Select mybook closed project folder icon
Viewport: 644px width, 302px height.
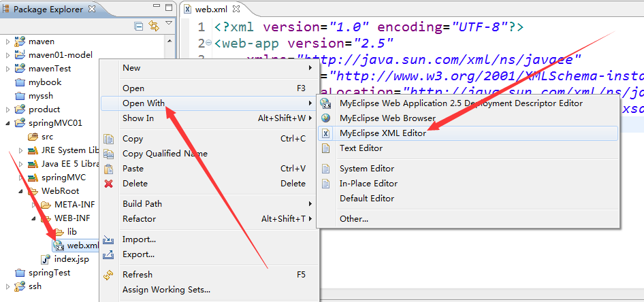pyautogui.click(x=19, y=82)
